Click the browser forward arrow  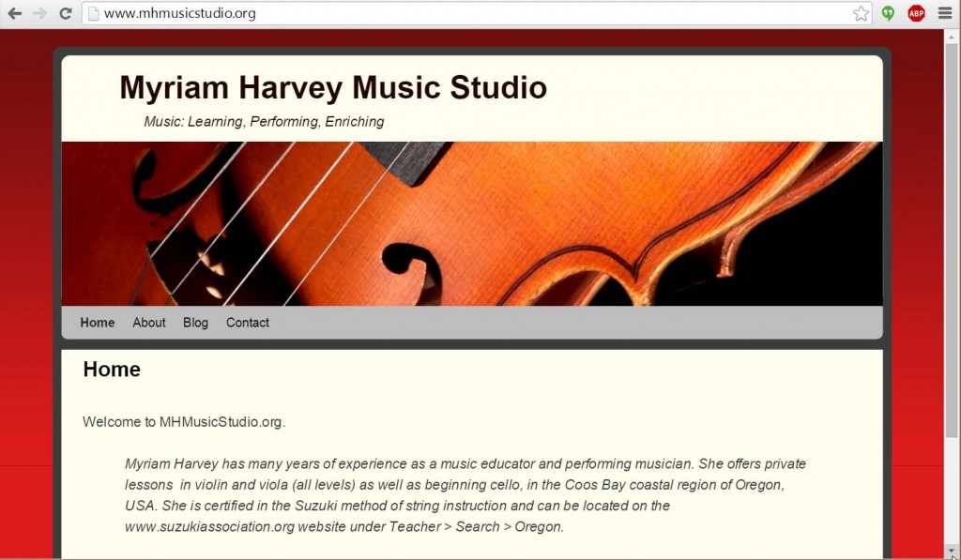(x=39, y=13)
